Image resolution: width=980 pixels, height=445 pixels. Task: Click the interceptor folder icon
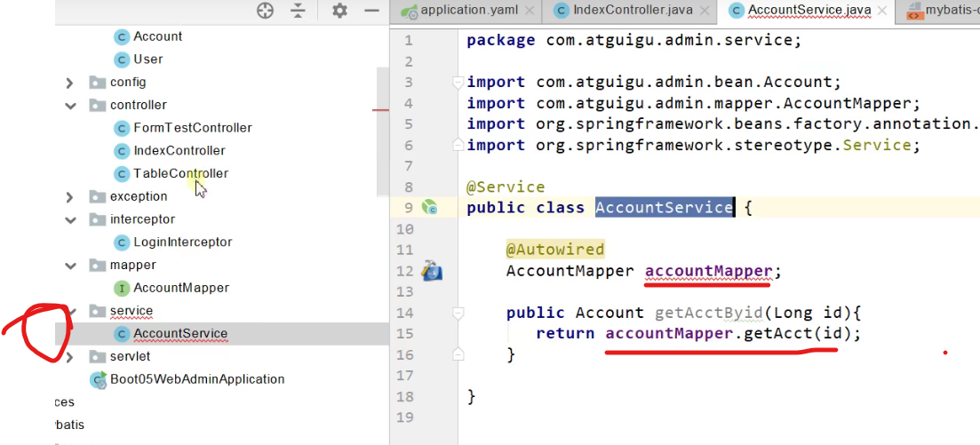(x=98, y=219)
